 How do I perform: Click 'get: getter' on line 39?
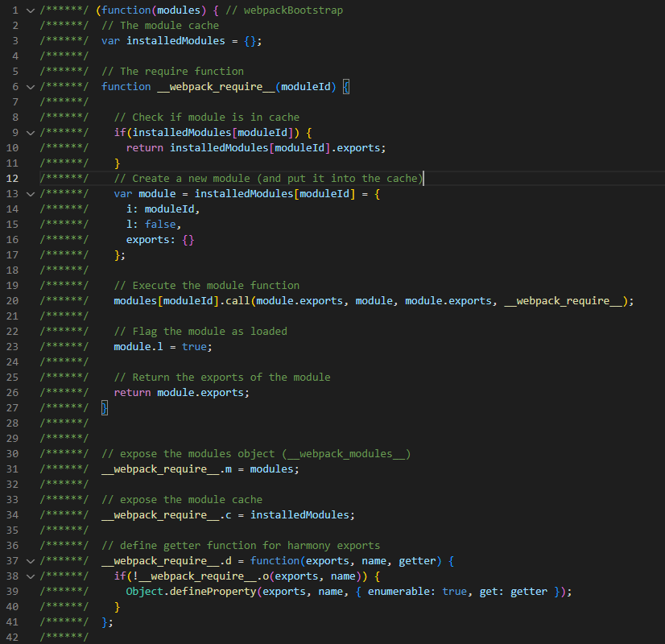[x=513, y=592]
